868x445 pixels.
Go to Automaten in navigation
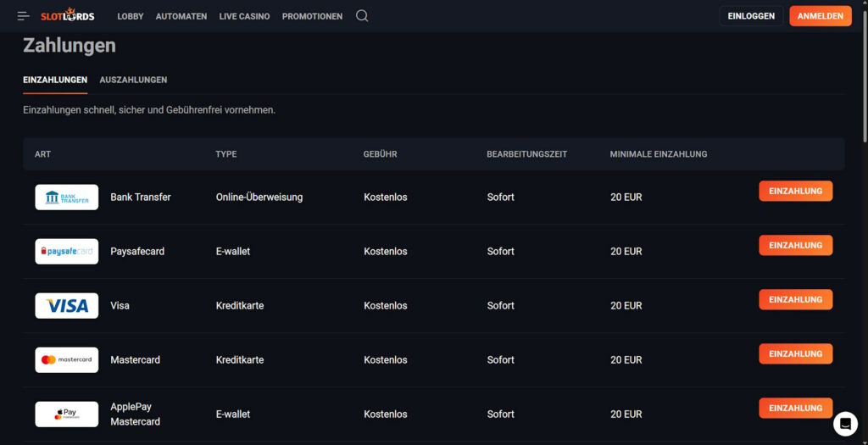point(181,16)
